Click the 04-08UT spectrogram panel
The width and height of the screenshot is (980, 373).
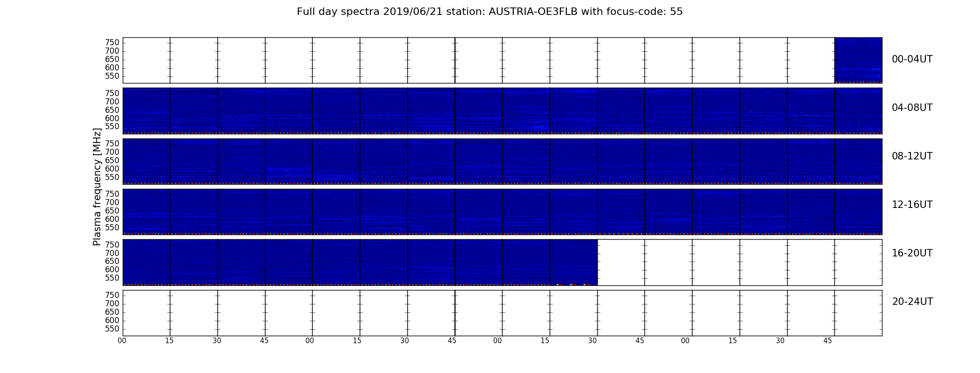point(502,111)
